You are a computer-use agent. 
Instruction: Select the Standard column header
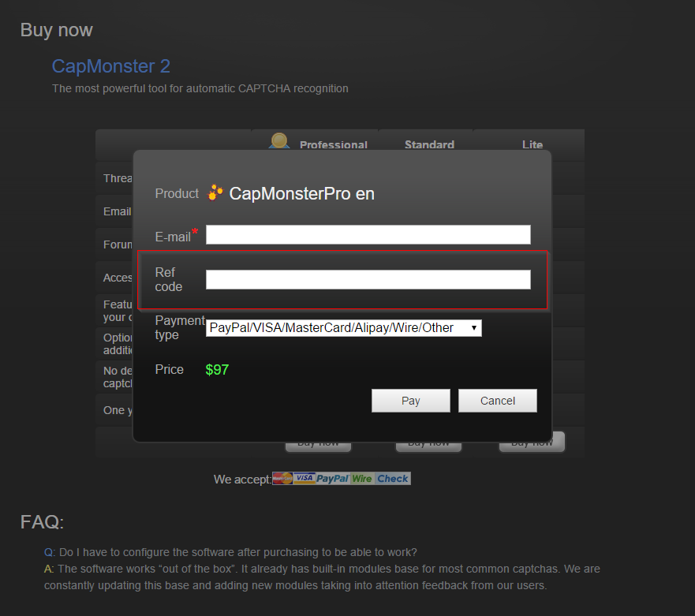(429, 144)
